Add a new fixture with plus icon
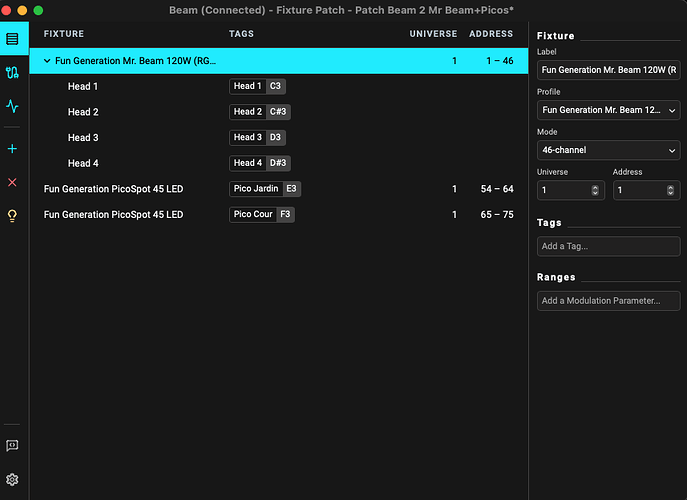 point(12,149)
